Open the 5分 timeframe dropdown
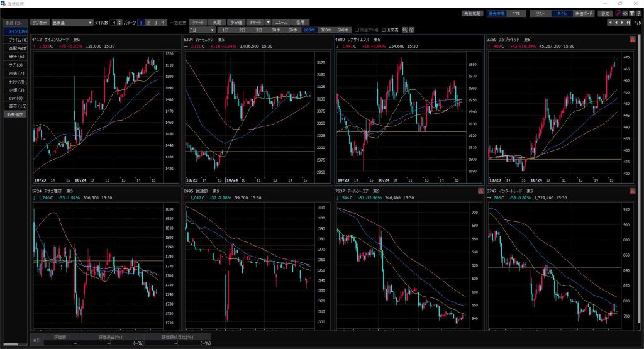This screenshot has width=644, height=349. 202,30
